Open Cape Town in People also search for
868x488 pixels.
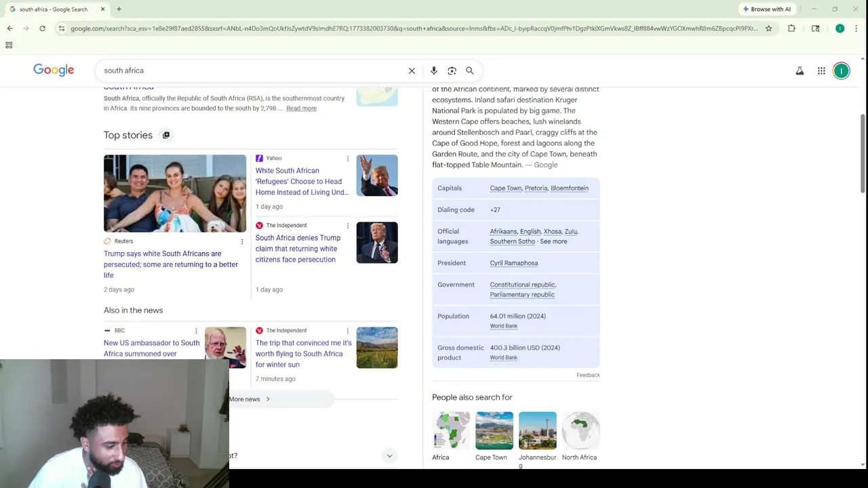[494, 436]
